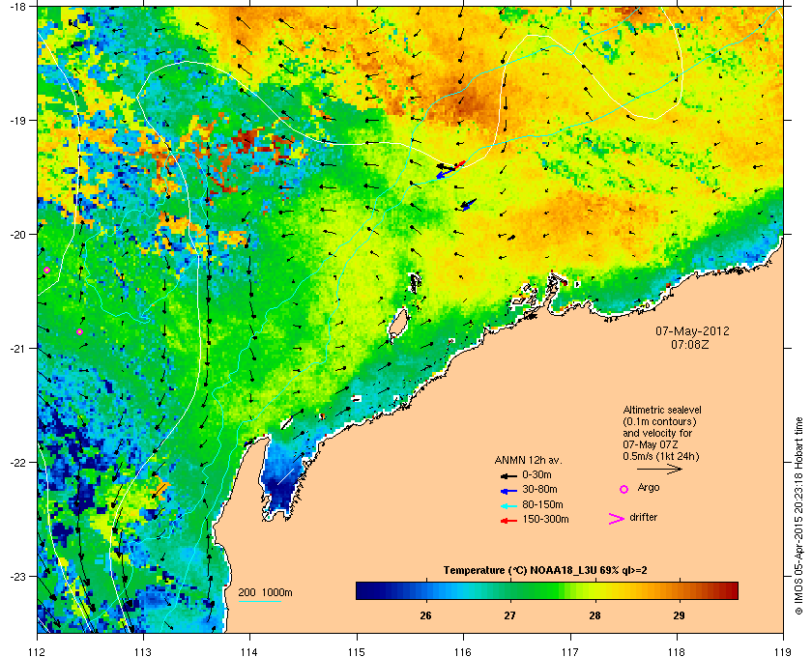Click the longitude label 119

[x=783, y=651]
